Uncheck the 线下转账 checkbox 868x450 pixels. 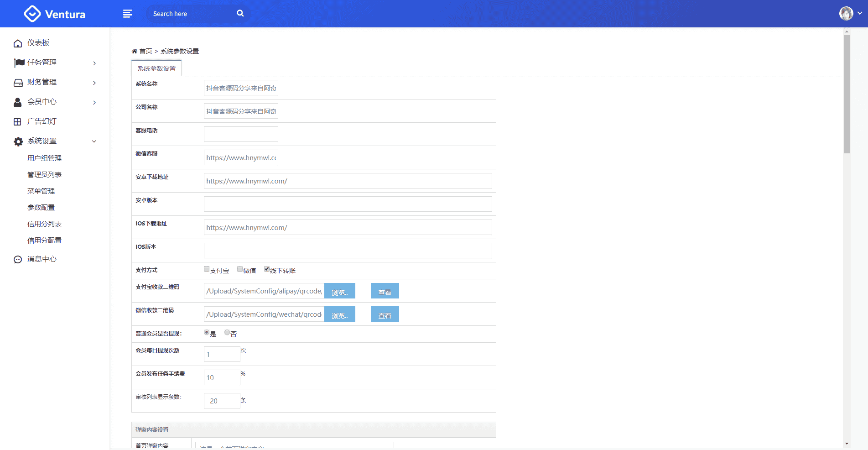[x=267, y=269]
